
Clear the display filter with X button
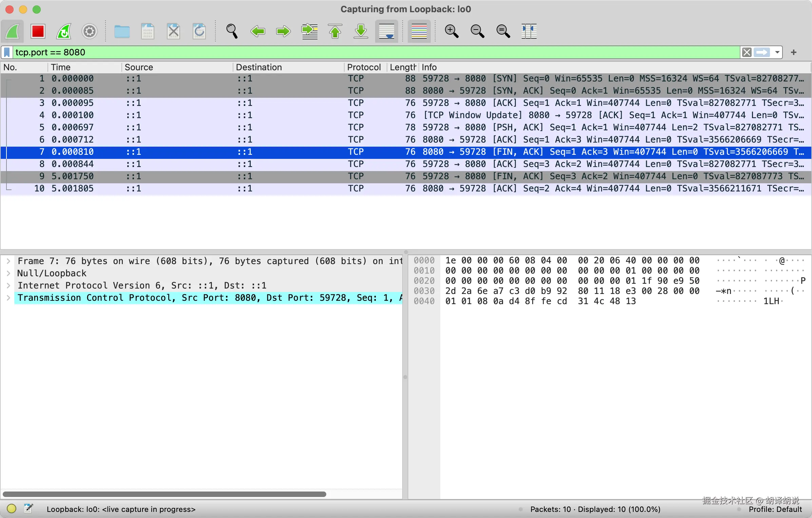point(746,52)
